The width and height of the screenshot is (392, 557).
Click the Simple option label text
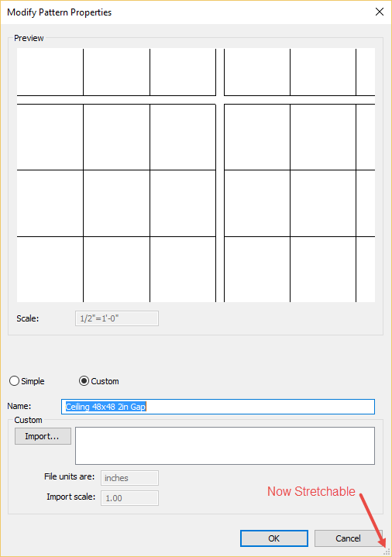[33, 381]
